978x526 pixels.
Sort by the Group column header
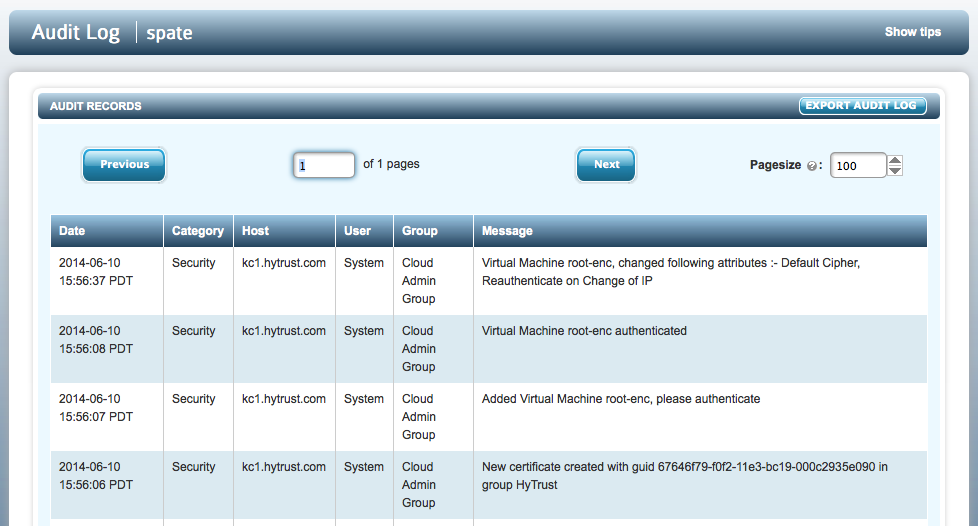(x=433, y=231)
